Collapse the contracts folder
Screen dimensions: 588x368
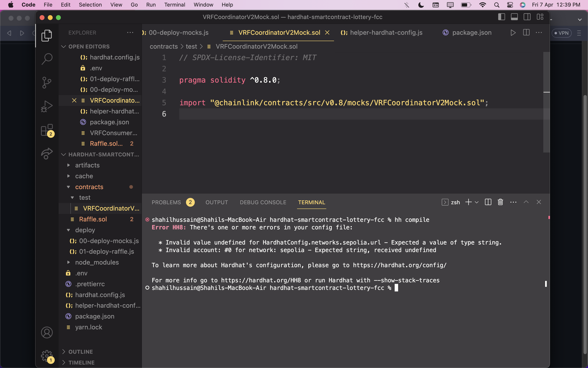(x=69, y=187)
